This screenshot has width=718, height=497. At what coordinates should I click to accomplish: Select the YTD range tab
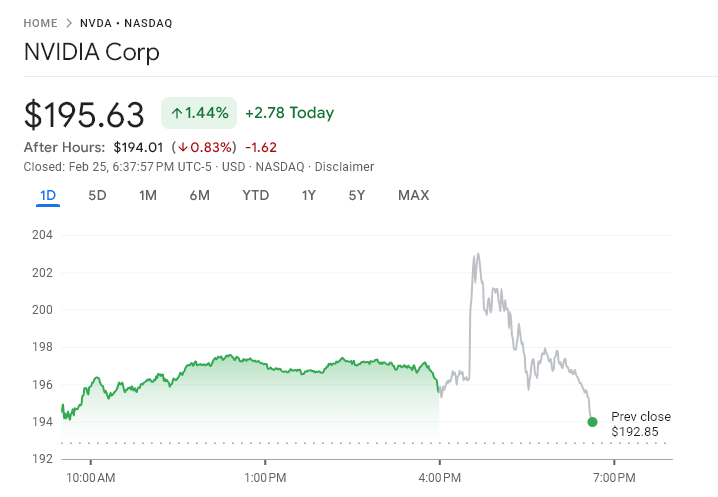(x=256, y=195)
